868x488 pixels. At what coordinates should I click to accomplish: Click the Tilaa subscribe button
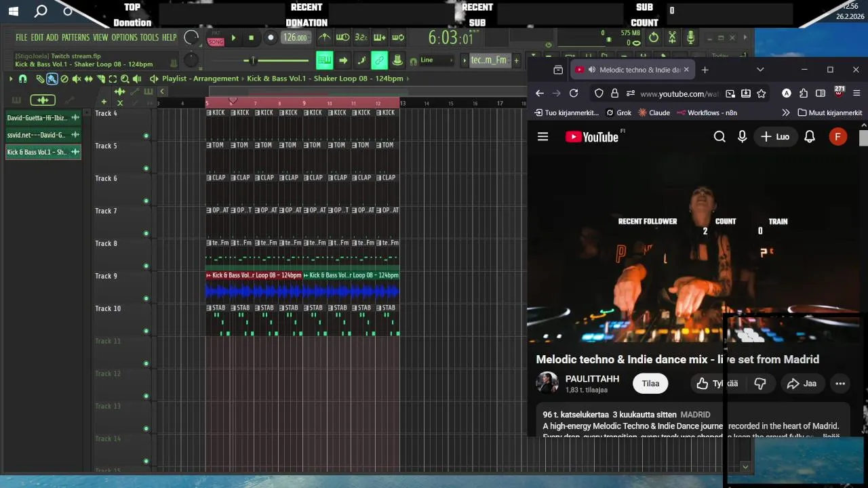point(650,384)
